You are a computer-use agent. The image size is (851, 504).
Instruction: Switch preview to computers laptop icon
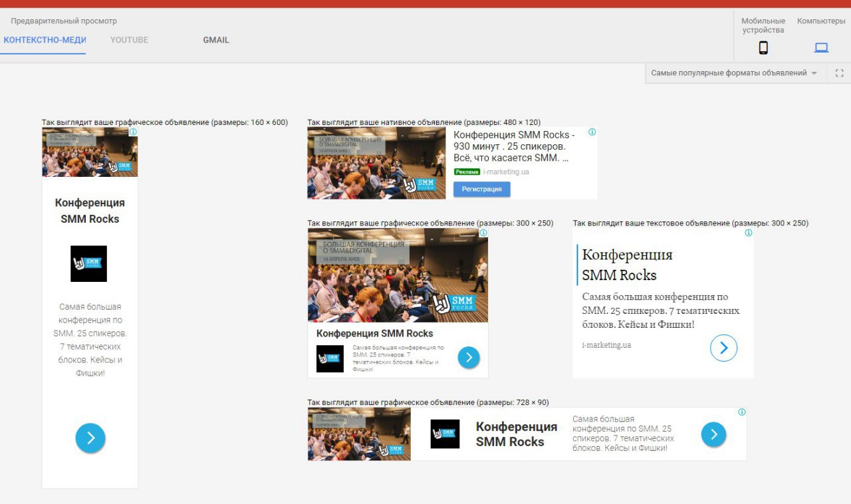point(822,47)
